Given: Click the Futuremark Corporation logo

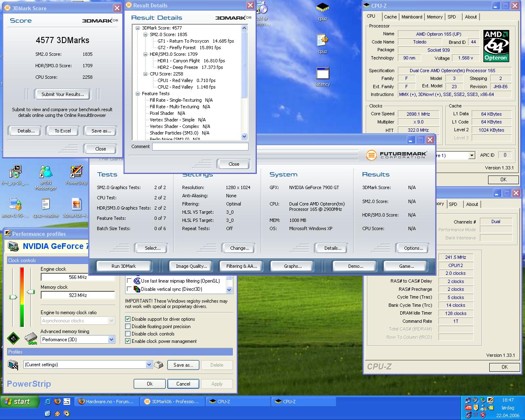Looking at the screenshot, I should 396,155.
